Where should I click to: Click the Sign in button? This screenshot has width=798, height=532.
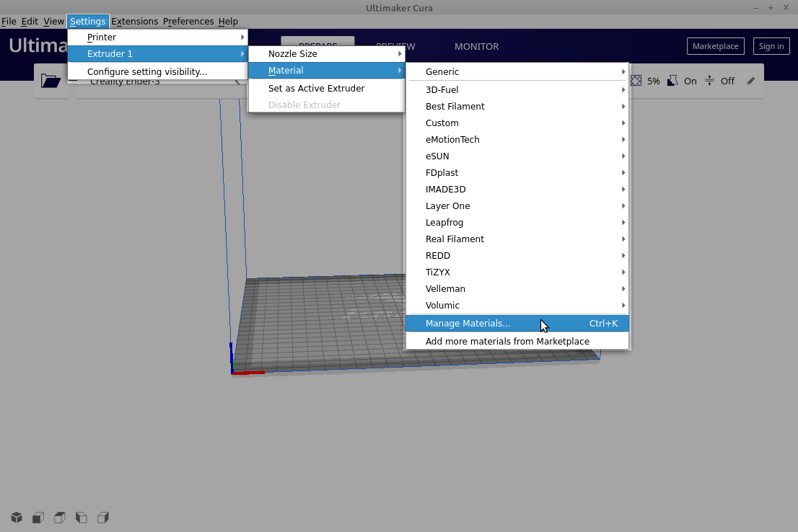coord(771,46)
